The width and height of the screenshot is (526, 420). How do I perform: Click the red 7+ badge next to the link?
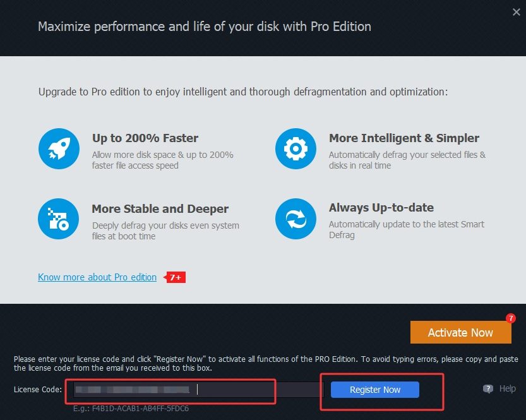click(x=175, y=277)
